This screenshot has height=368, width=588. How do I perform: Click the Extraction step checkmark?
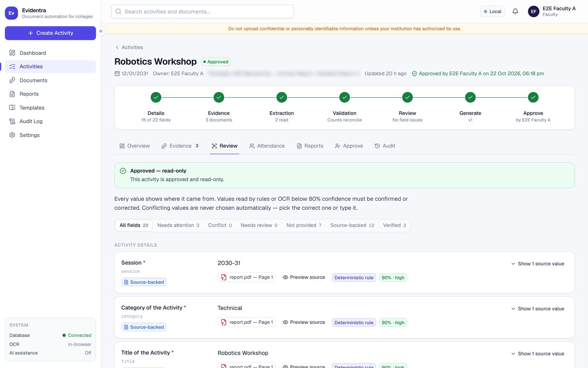tap(282, 97)
